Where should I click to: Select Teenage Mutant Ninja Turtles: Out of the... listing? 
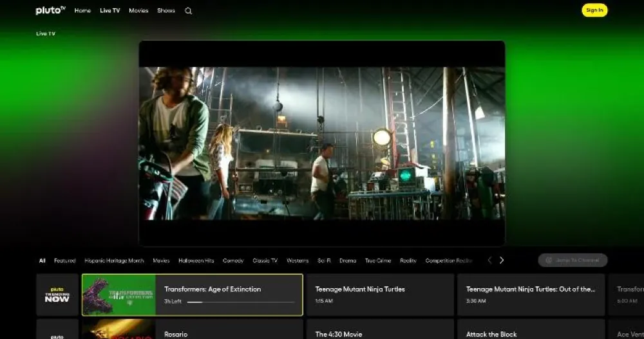[531, 295]
